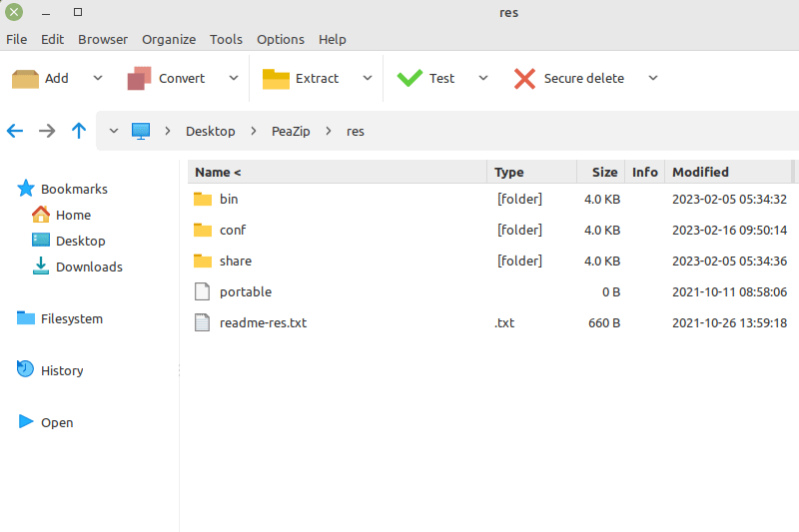This screenshot has height=532, width=799.
Task: Go up one folder level
Action: (x=79, y=131)
